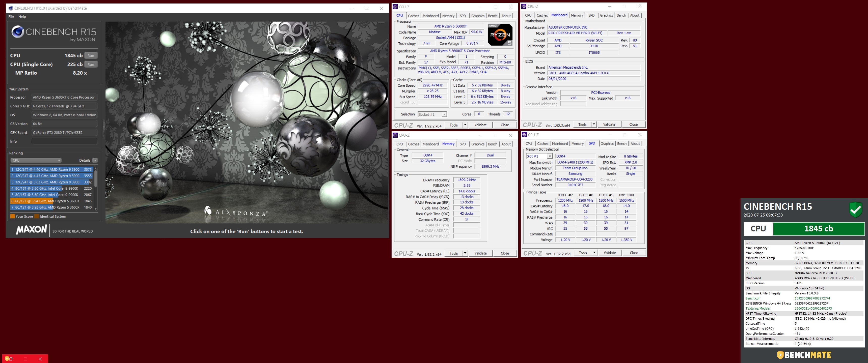Click MP Ratio value 8.20 x
Viewport: 868px width, 363px height.
point(80,73)
